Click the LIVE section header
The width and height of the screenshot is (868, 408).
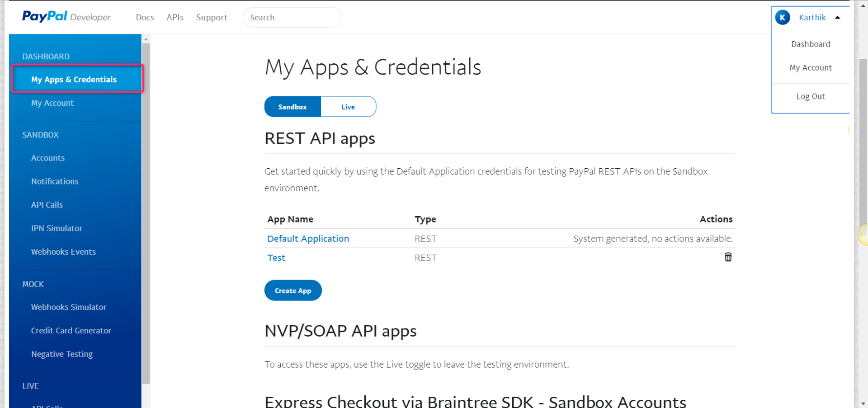point(31,386)
